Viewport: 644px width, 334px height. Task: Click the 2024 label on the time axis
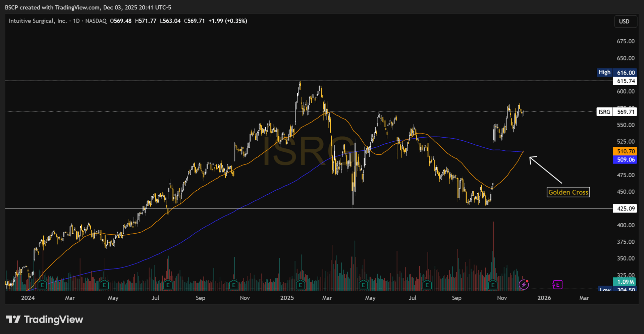pyautogui.click(x=28, y=298)
